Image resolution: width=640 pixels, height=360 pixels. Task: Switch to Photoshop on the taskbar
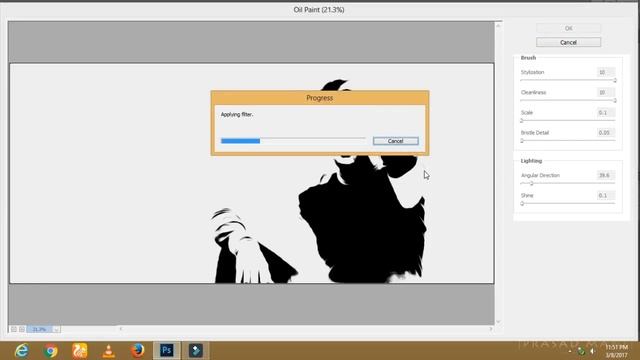pos(167,351)
